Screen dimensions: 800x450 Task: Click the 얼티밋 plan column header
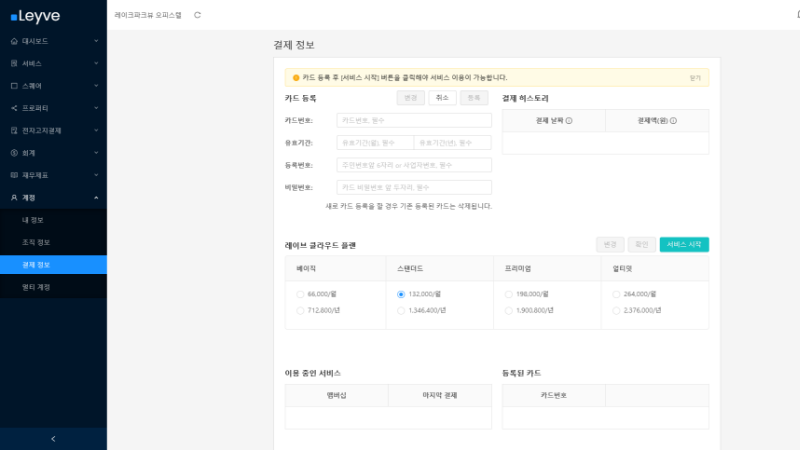coord(655,268)
